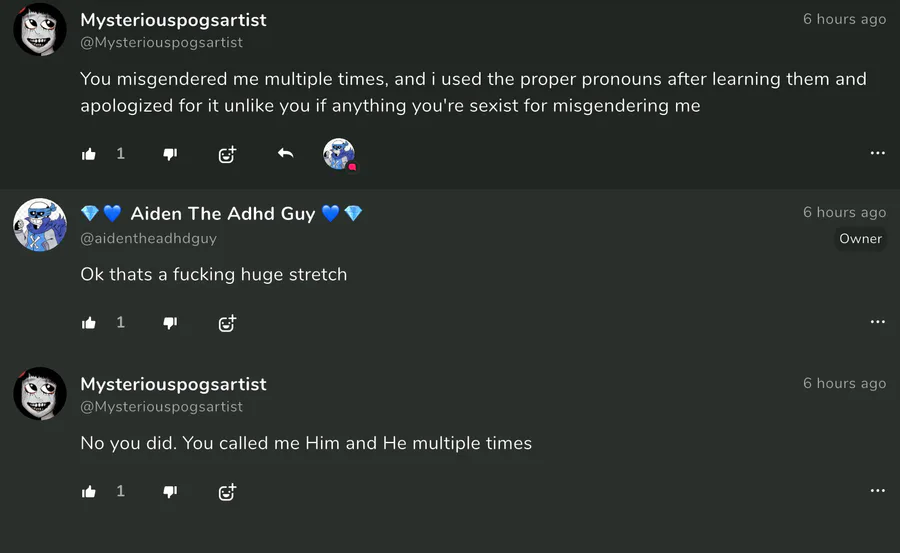Add emoji reaction to the last comment

pos(227,491)
